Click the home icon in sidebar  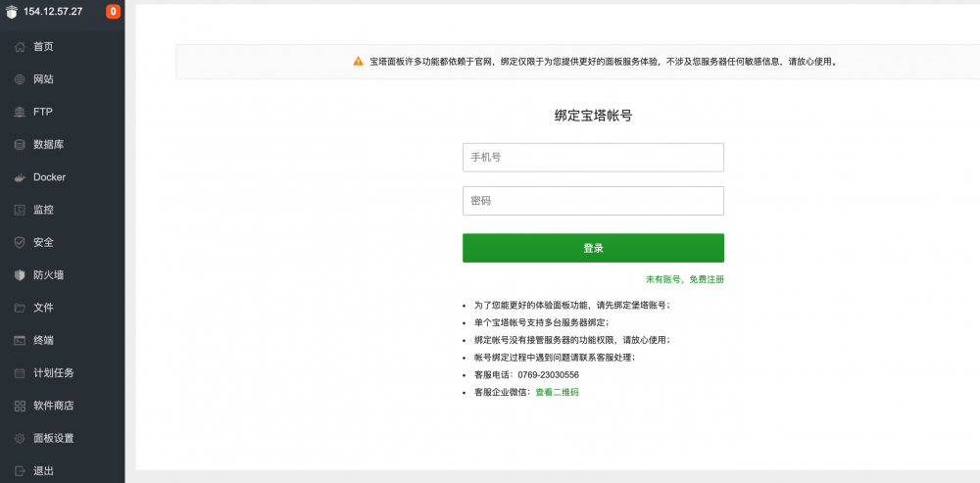point(20,46)
